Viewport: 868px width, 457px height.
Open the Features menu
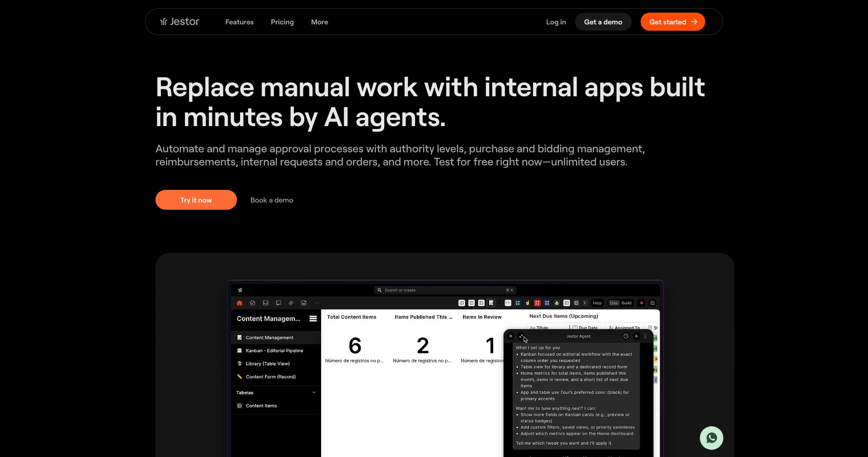239,22
